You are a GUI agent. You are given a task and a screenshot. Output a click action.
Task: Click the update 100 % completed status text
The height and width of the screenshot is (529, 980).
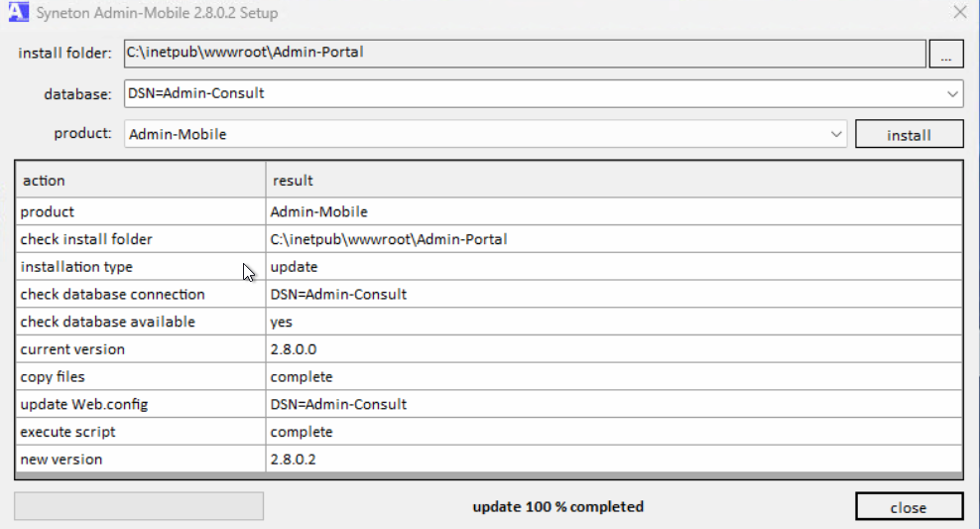(557, 506)
